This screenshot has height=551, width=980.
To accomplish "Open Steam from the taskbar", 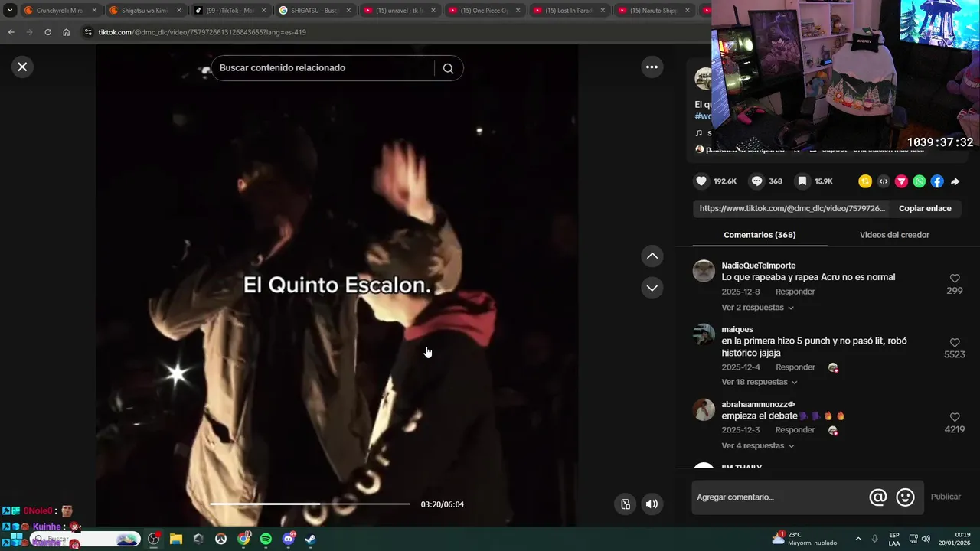I will point(310,539).
